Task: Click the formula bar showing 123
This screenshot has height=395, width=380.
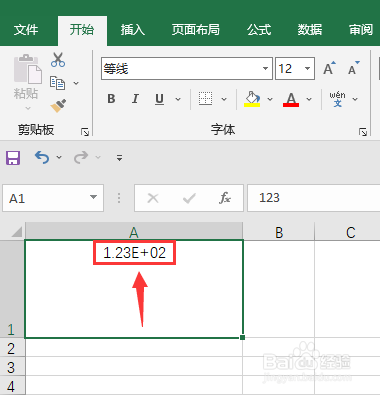Action: click(313, 198)
